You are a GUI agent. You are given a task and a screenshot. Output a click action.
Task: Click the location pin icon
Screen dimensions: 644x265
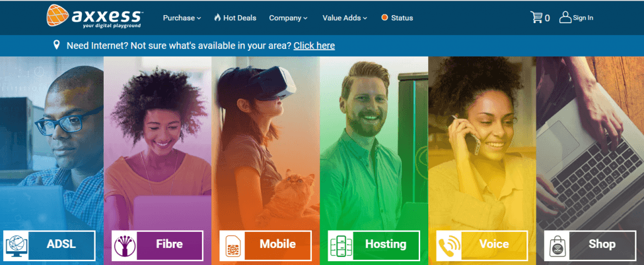click(x=57, y=45)
